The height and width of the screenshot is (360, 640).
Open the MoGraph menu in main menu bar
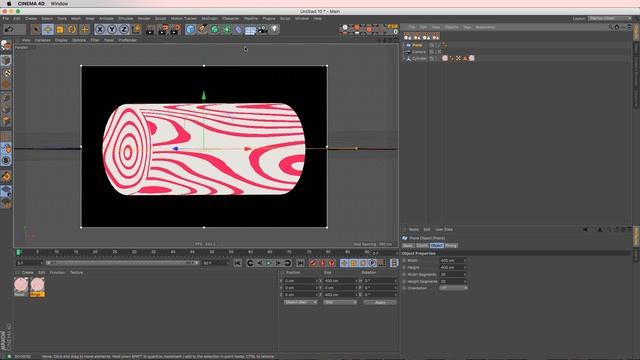tap(209, 18)
